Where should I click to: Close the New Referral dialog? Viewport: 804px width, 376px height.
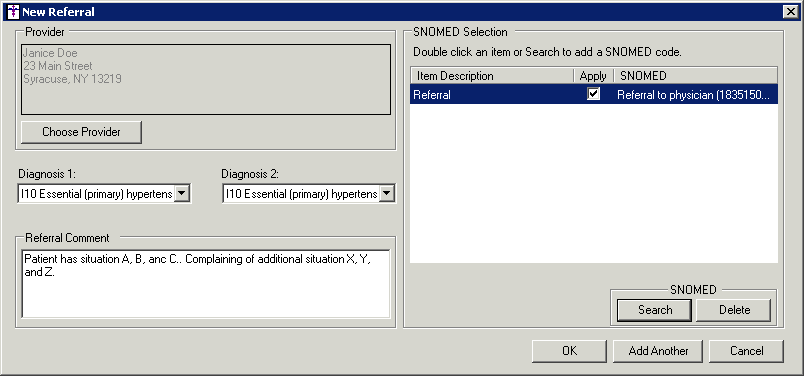pos(790,11)
